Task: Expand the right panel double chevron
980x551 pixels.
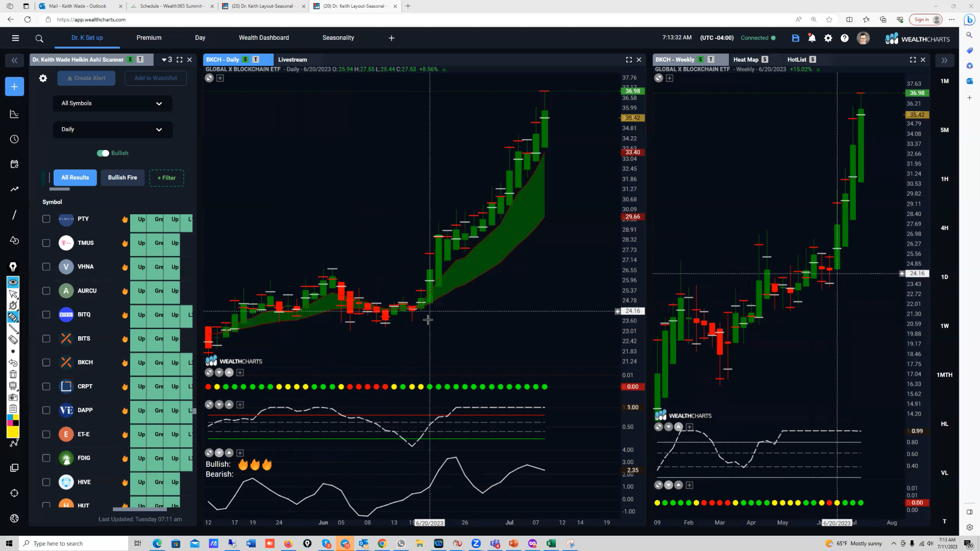Action: click(944, 60)
